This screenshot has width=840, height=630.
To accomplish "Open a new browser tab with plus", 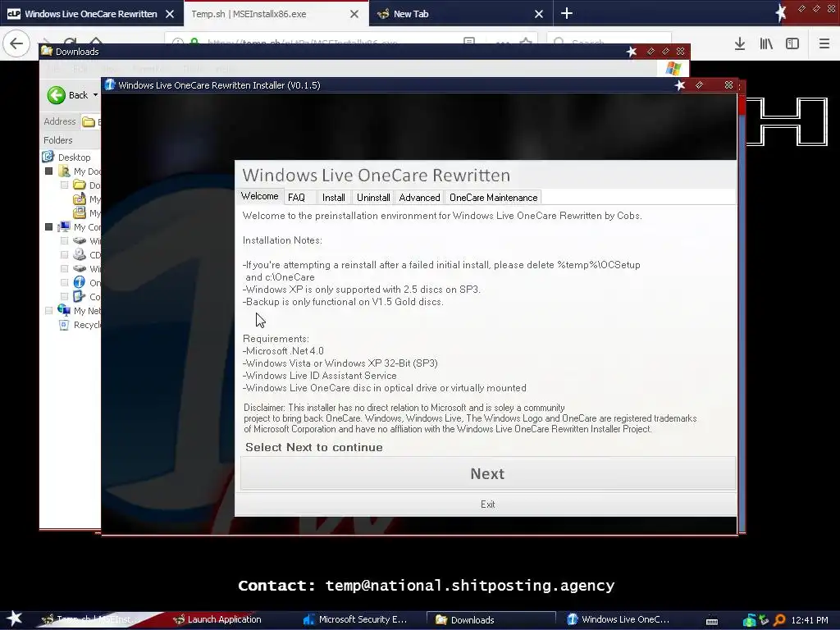I will (x=567, y=13).
